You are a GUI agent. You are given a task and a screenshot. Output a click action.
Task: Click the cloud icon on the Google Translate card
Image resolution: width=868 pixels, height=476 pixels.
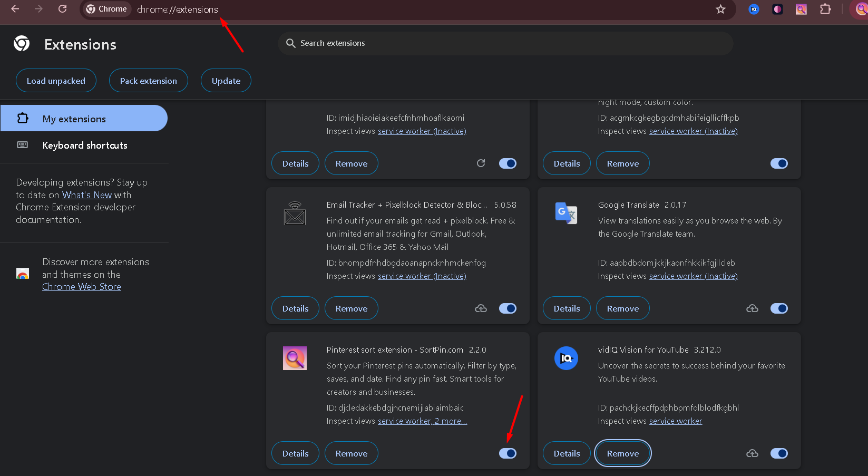(x=752, y=308)
